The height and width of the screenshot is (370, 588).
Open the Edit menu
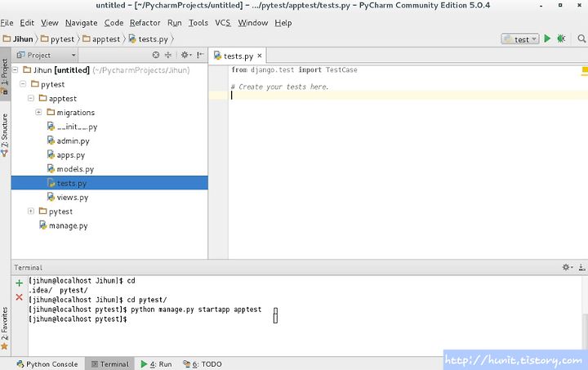pos(27,23)
